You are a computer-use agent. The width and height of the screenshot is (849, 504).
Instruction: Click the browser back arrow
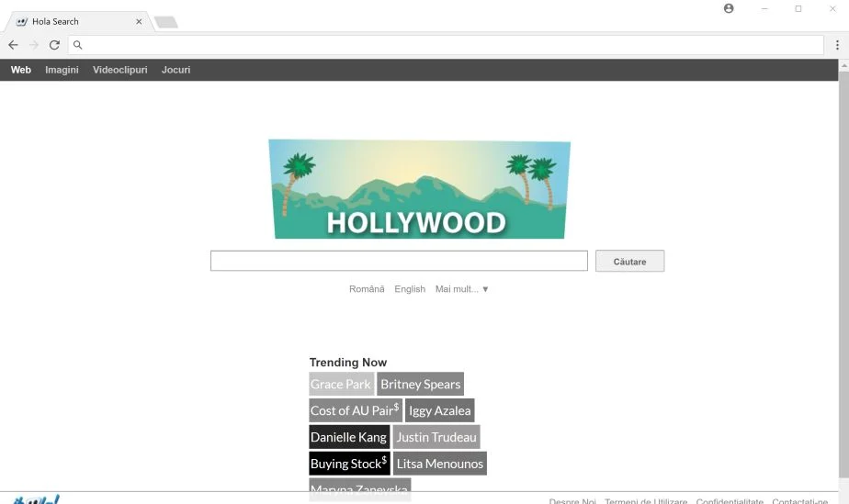point(13,45)
